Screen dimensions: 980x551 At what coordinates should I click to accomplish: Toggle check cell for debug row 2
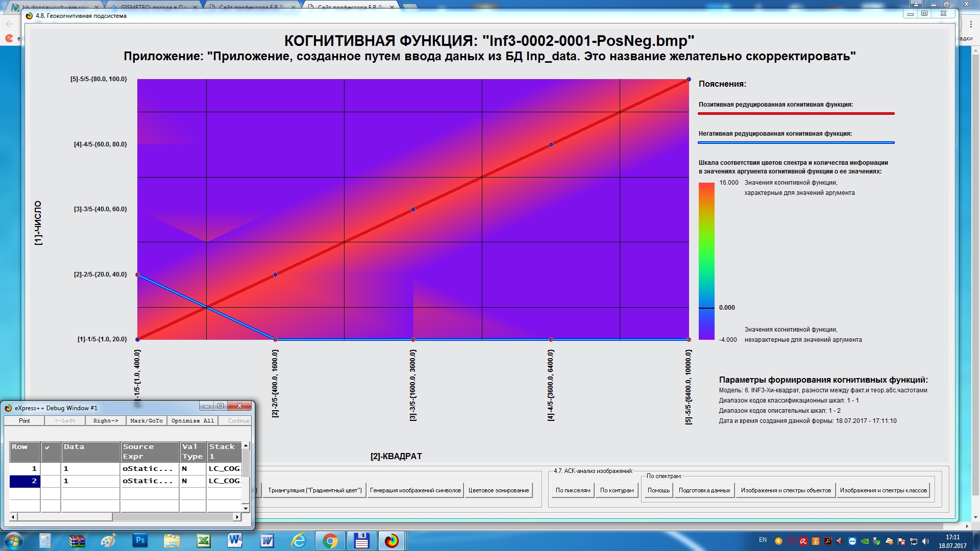click(x=51, y=481)
